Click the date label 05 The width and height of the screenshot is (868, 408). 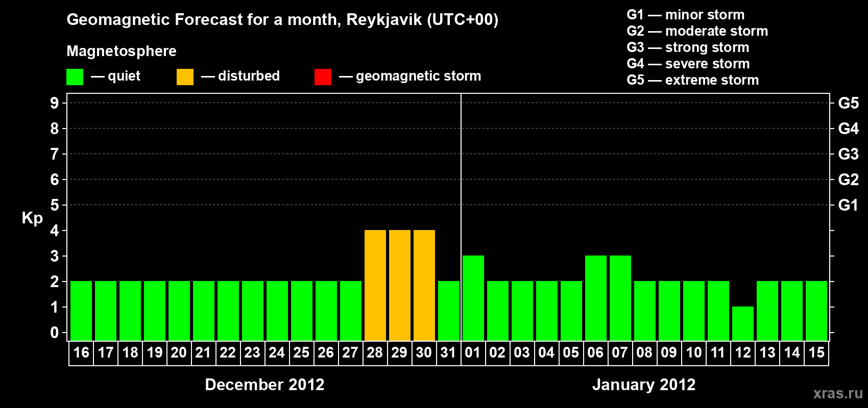[x=571, y=353]
